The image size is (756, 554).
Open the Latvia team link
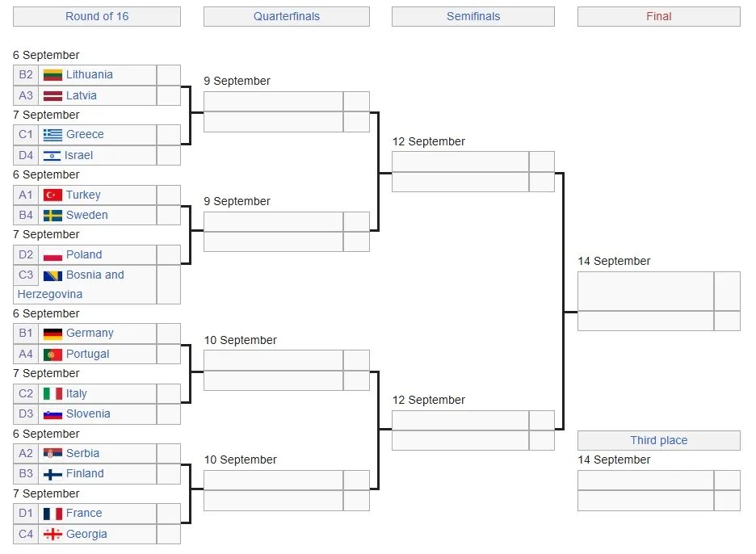pyautogui.click(x=82, y=95)
